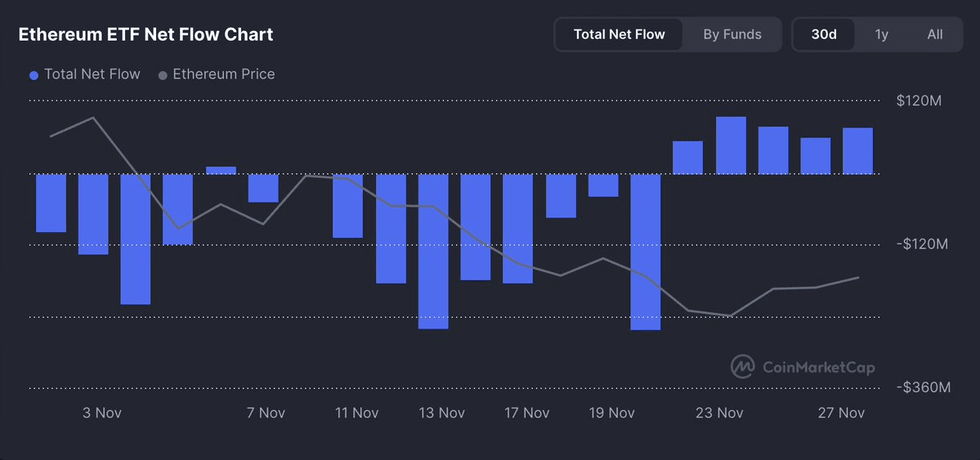This screenshot has width=980, height=460.
Task: Click the Ethereum ETF Net Flow Chart title
Action: [x=145, y=34]
